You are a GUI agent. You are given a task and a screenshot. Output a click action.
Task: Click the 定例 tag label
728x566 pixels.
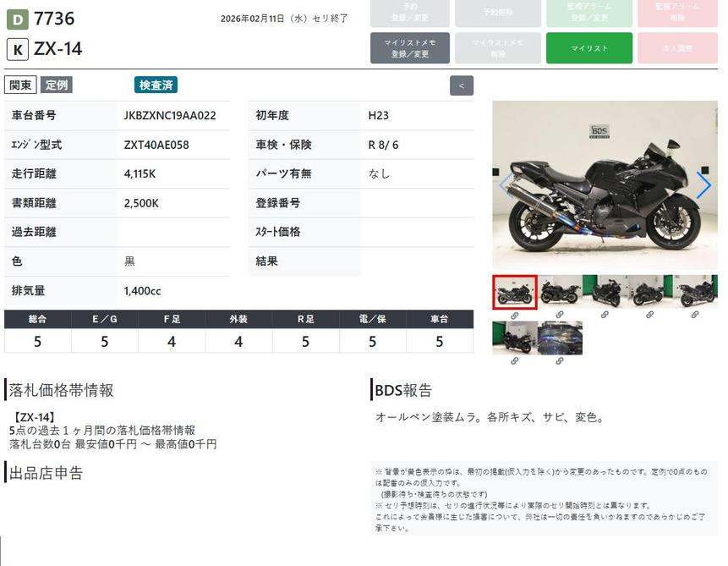click(x=57, y=85)
